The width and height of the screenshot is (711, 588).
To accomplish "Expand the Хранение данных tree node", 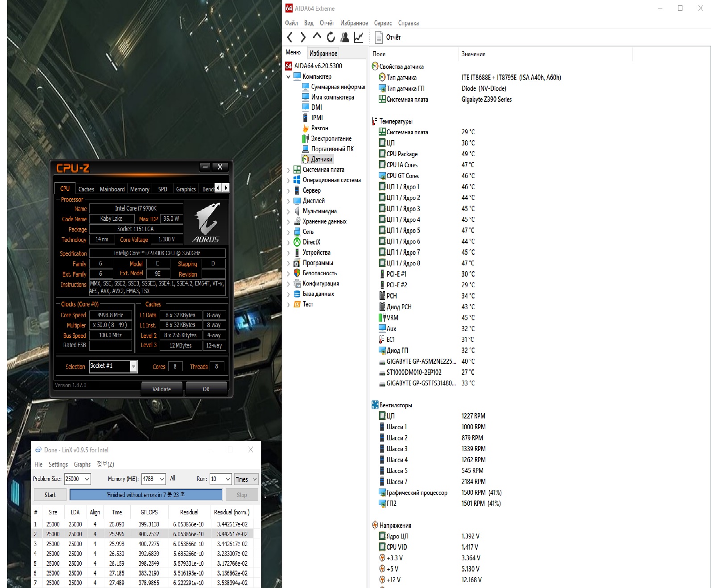I will click(289, 222).
